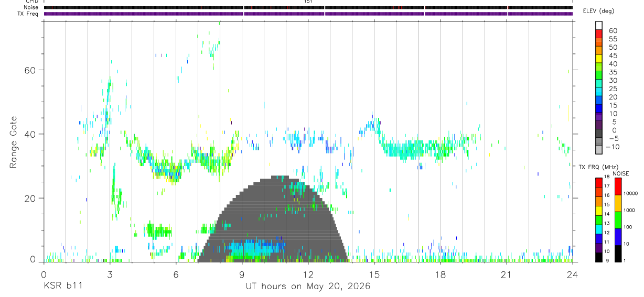Click the light gray bottom swatch of ELEV color bar
644x297 pixels.
pyautogui.click(x=599, y=150)
